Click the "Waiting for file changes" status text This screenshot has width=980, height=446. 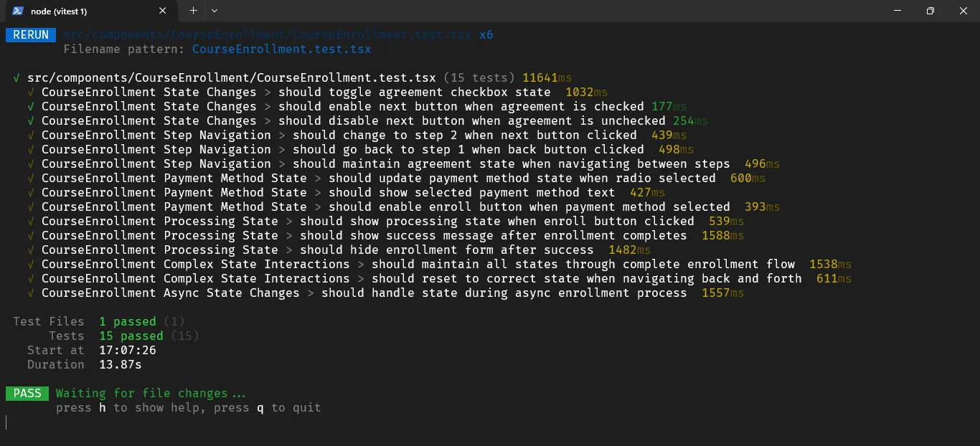click(151, 393)
